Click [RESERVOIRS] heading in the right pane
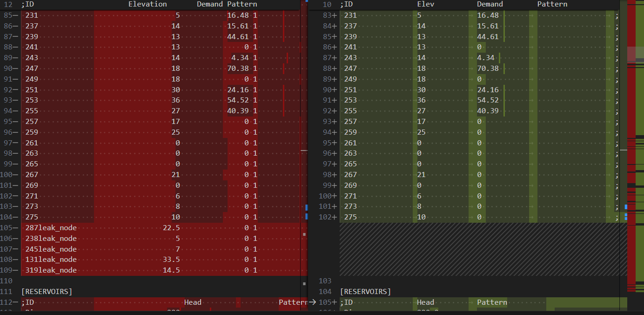The height and width of the screenshot is (315, 644). pos(366,292)
